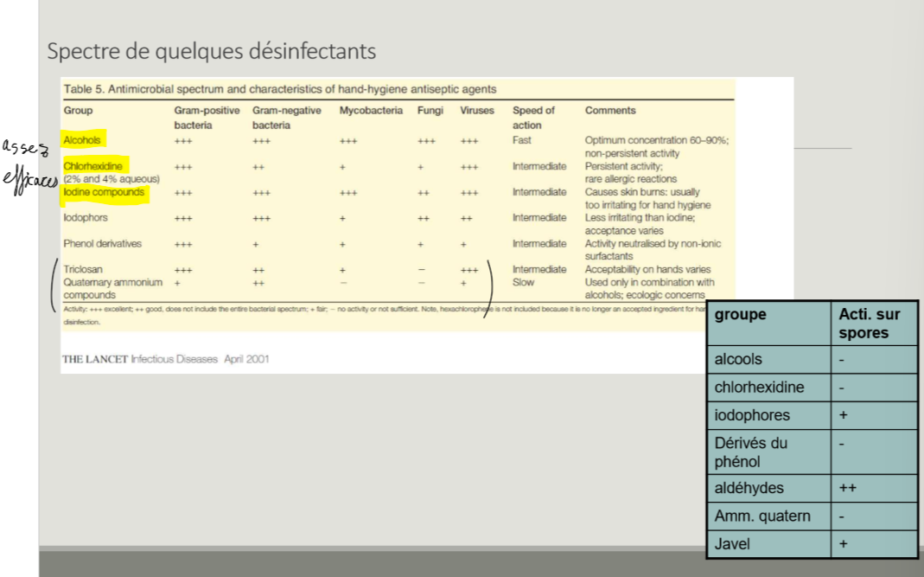Screen dimensions: 924x577
Task: Click the "Fungi" column header
Action: point(430,111)
